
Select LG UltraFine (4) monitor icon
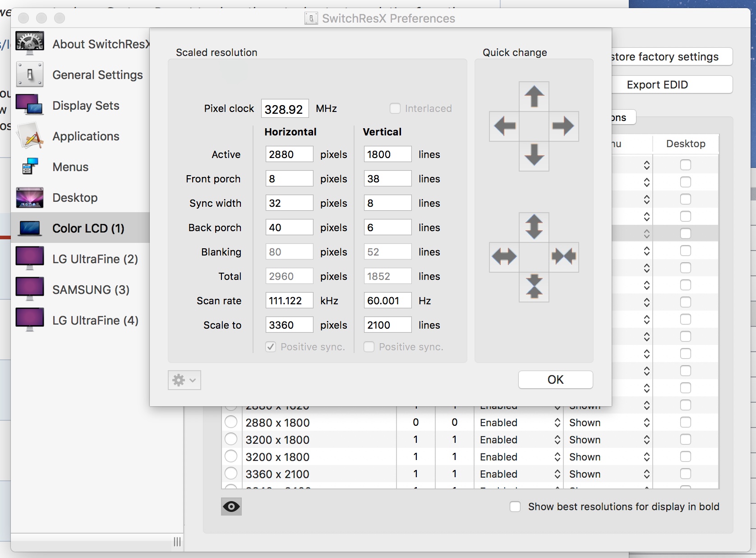(30, 320)
